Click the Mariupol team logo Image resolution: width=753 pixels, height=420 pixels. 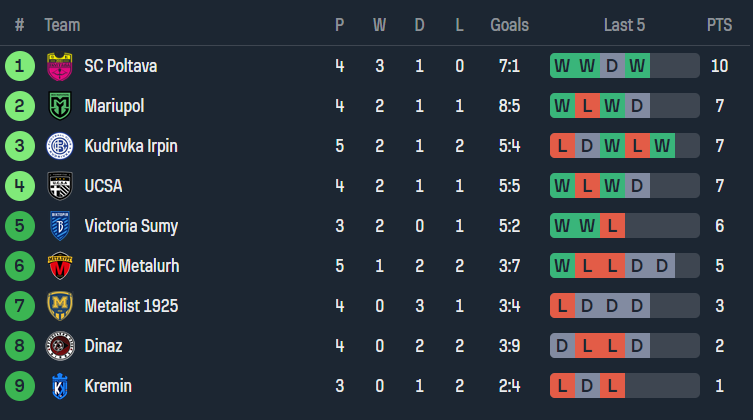[60, 106]
